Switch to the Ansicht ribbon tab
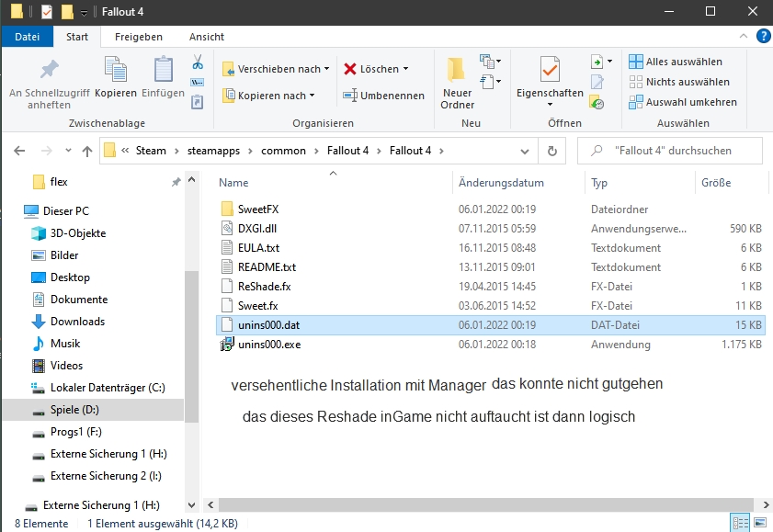Screen dimensions: 773x532 point(206,37)
